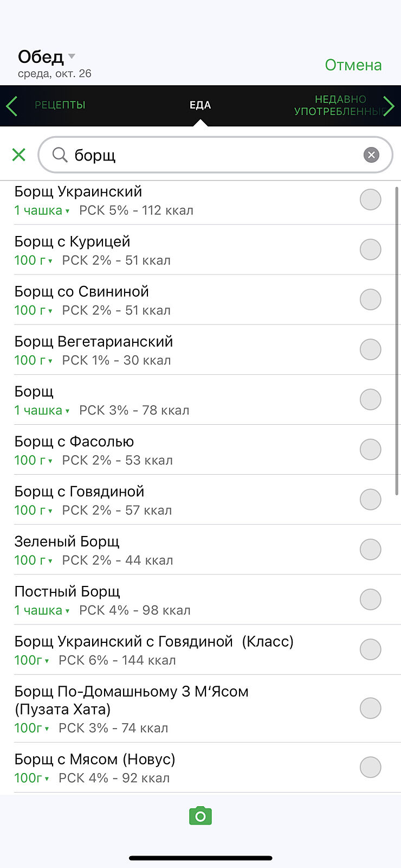The width and height of the screenshot is (401, 868).
Task: Open the Недавно употребленные tab
Action: (x=340, y=105)
